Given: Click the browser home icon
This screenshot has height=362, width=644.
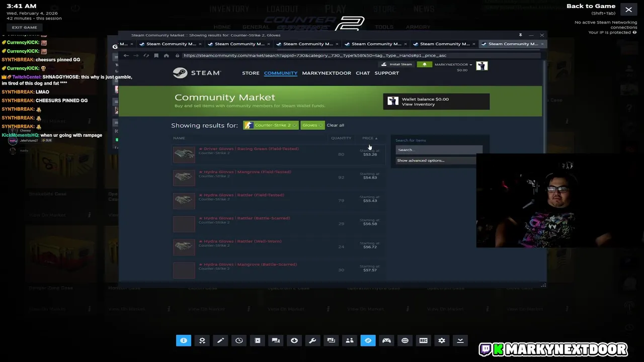Looking at the screenshot, I should (167, 55).
